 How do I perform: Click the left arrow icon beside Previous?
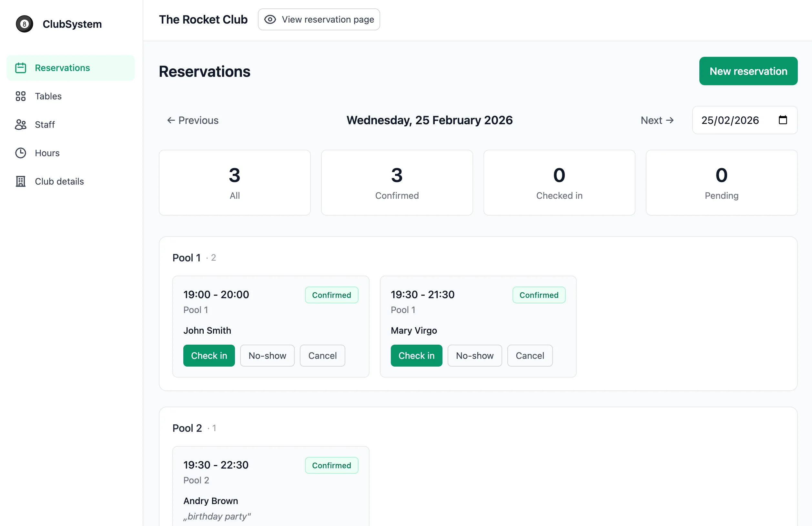tap(171, 120)
